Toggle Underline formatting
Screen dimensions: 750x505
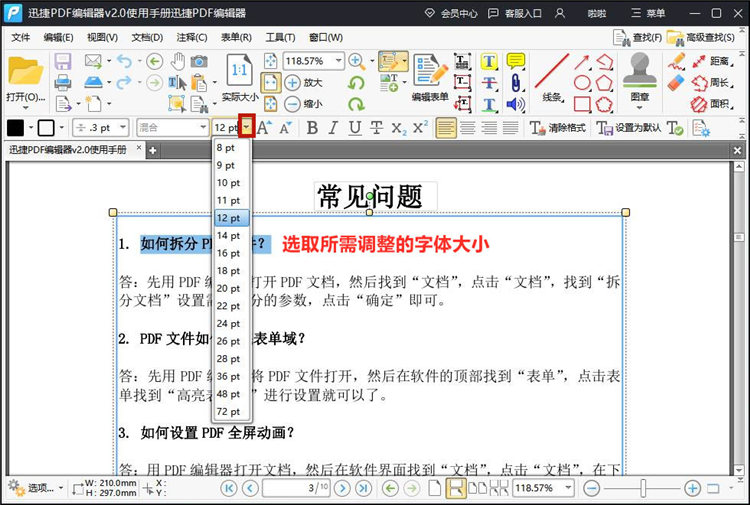tap(354, 128)
